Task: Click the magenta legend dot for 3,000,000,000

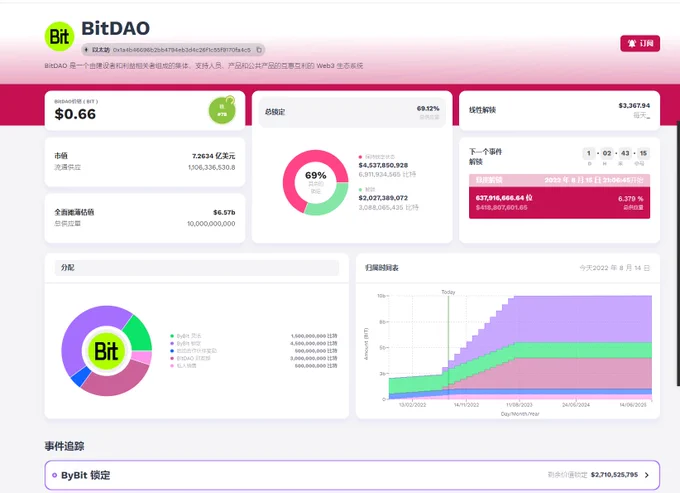Action: tap(172, 359)
